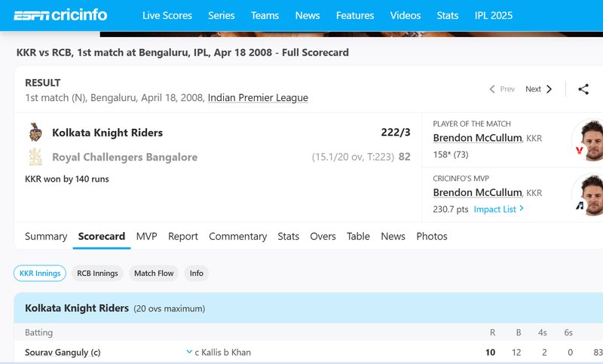Open the Table tab

[359, 237]
